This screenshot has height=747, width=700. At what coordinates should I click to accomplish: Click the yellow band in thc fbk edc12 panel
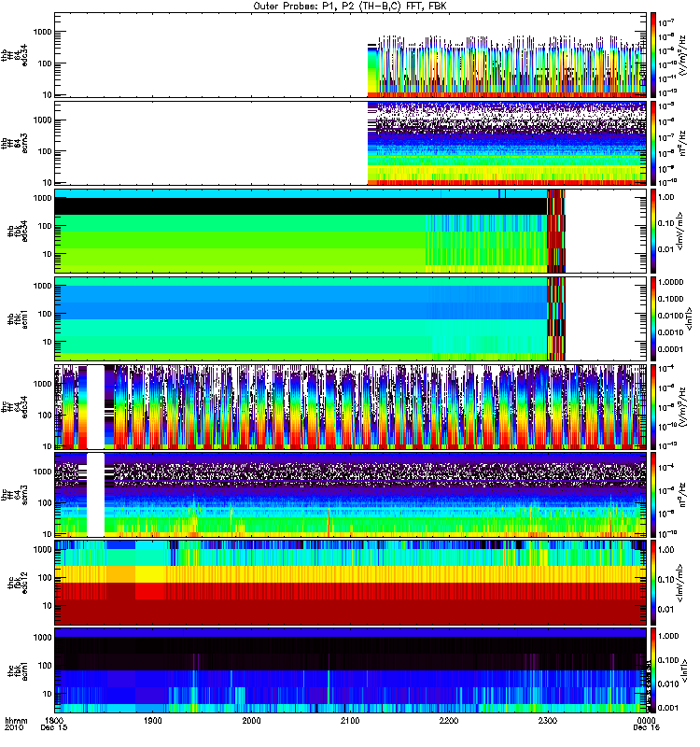[350, 574]
